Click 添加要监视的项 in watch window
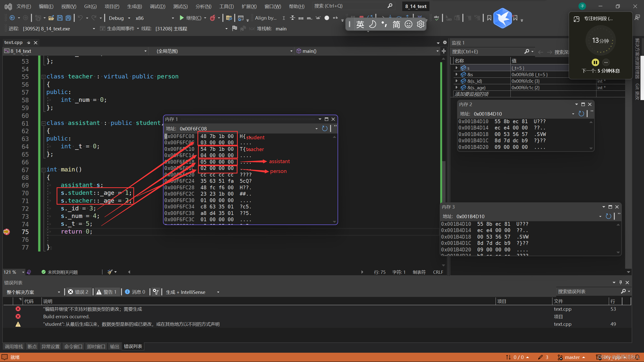 click(x=471, y=94)
